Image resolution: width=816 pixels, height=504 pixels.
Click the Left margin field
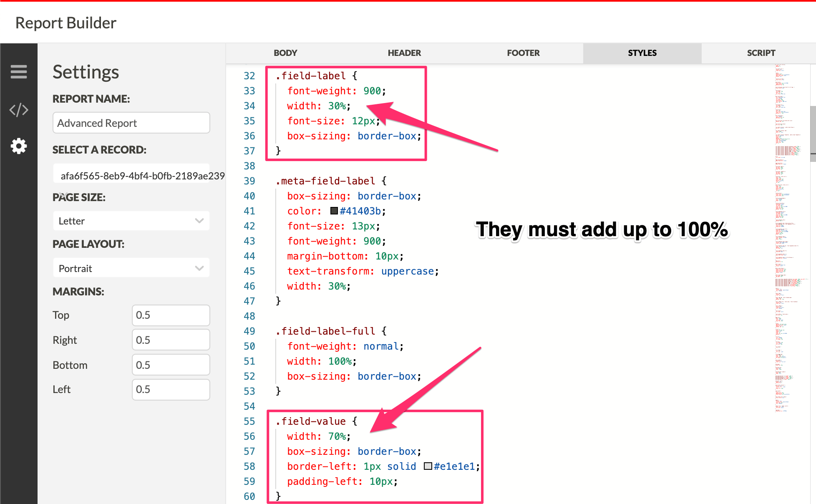(171, 390)
